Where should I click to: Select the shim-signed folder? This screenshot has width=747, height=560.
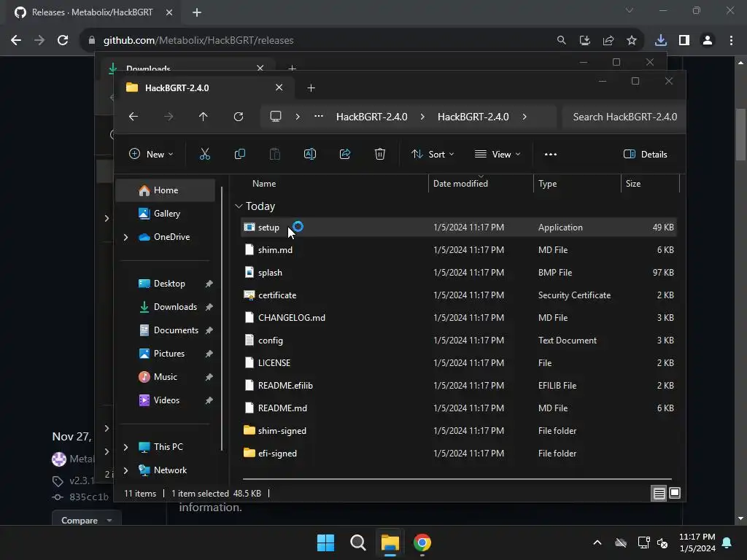pos(459,431)
